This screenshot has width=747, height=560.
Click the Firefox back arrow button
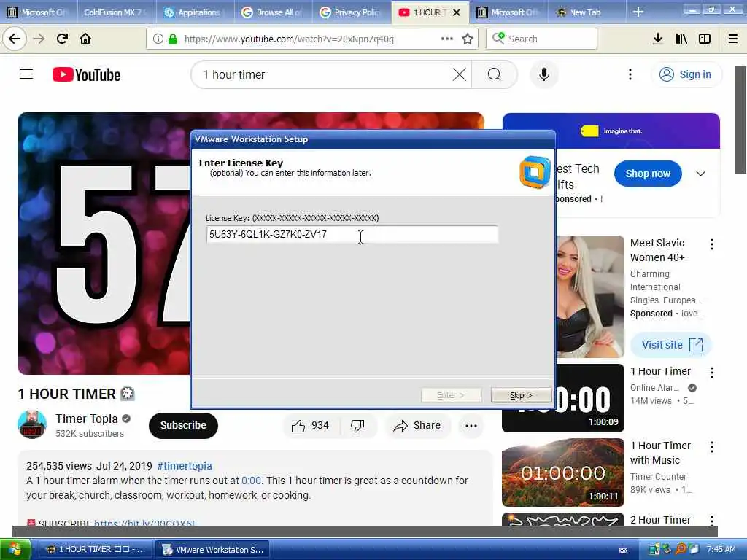pos(15,39)
